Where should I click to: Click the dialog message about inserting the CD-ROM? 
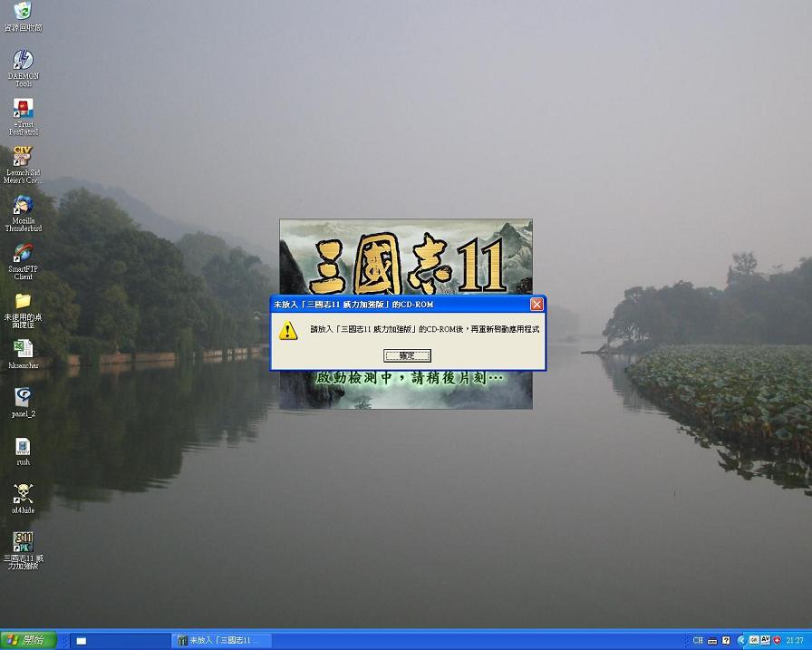(x=425, y=329)
